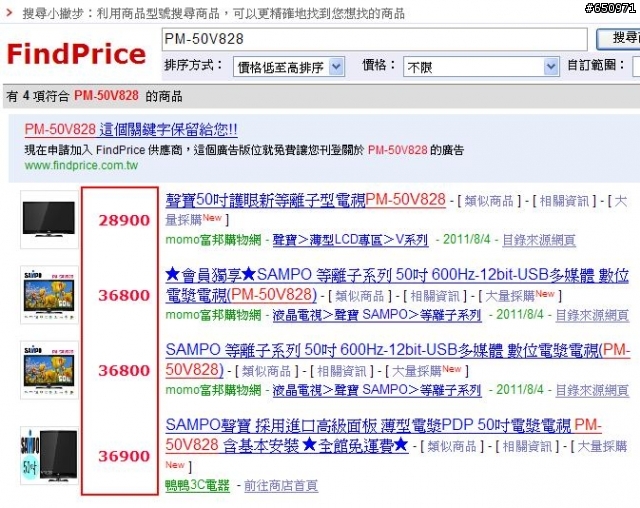Screen dimensions: 640x508
Task: Open listing ★會員獨享★SAMPO 等離子系列 50吋
Action: click(397, 285)
